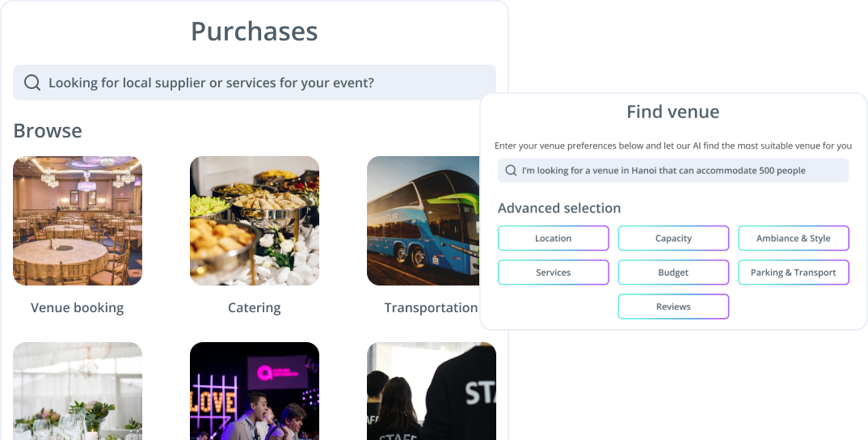Select the Reviews filter button

click(x=673, y=307)
